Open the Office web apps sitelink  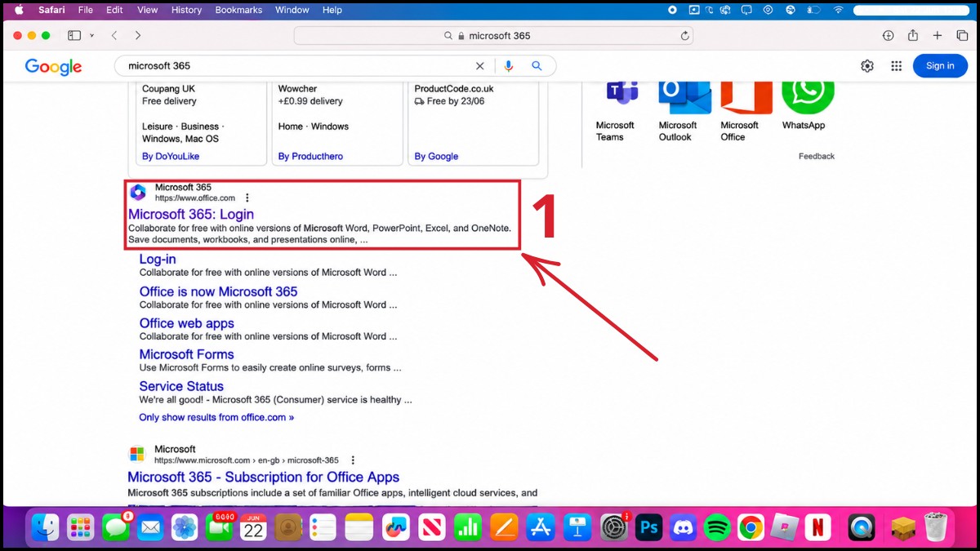click(x=186, y=323)
